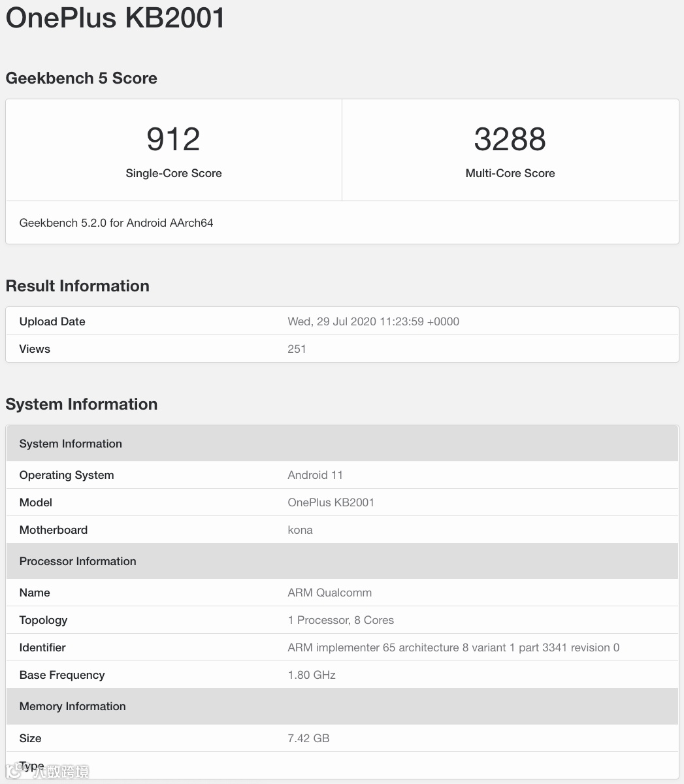This screenshot has height=784, width=684.
Task: Select the 912 single-core score value
Action: tap(173, 139)
